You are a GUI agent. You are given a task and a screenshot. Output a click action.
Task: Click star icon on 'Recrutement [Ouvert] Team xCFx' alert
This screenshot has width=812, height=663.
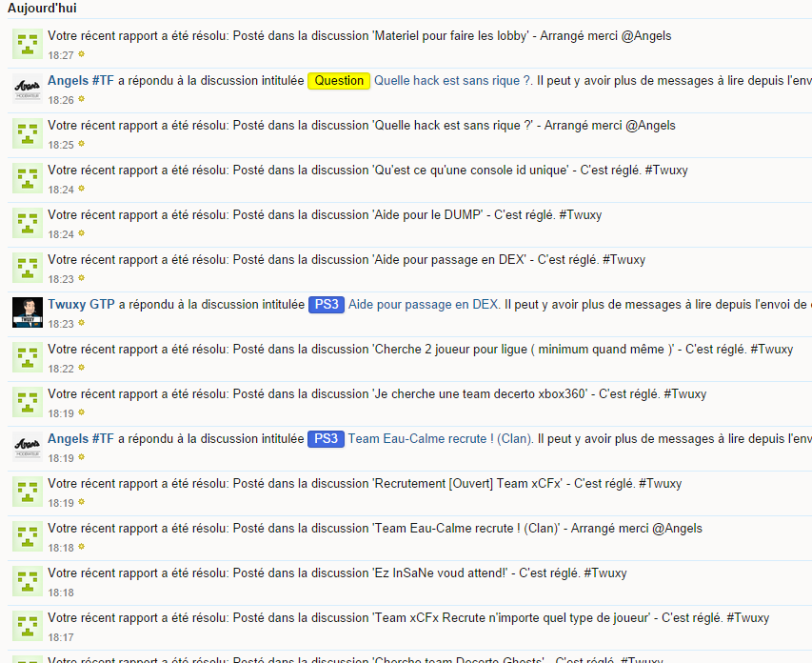pos(81,502)
